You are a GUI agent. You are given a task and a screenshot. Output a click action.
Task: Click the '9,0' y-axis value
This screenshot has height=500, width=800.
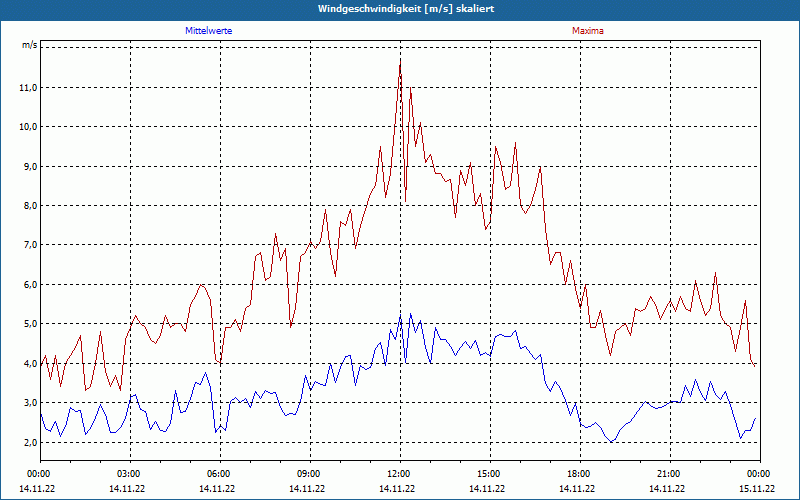click(x=31, y=166)
